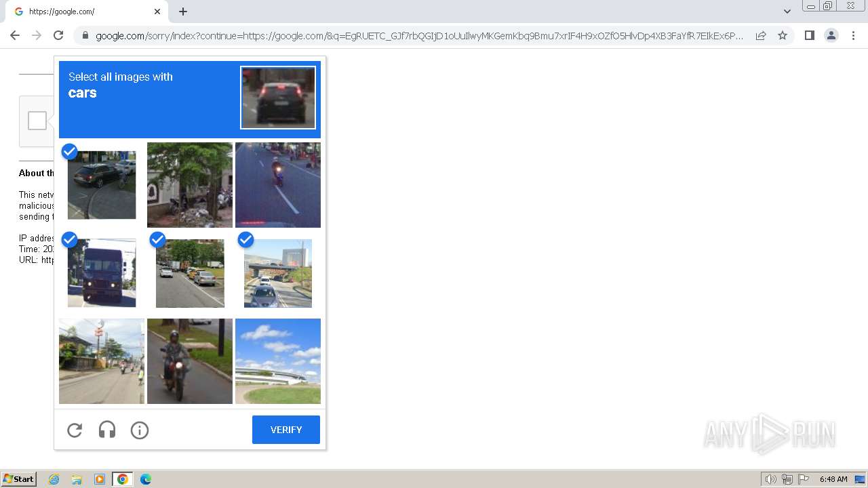Select the https://google.com/ tab

(86, 12)
